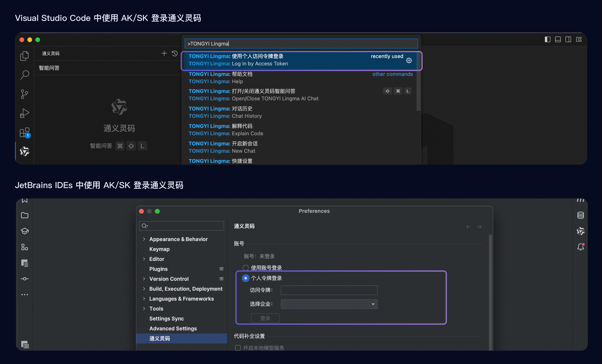Screen dimensions: 602x364
Task: Open the Database tool window icon
Action: [580, 215]
